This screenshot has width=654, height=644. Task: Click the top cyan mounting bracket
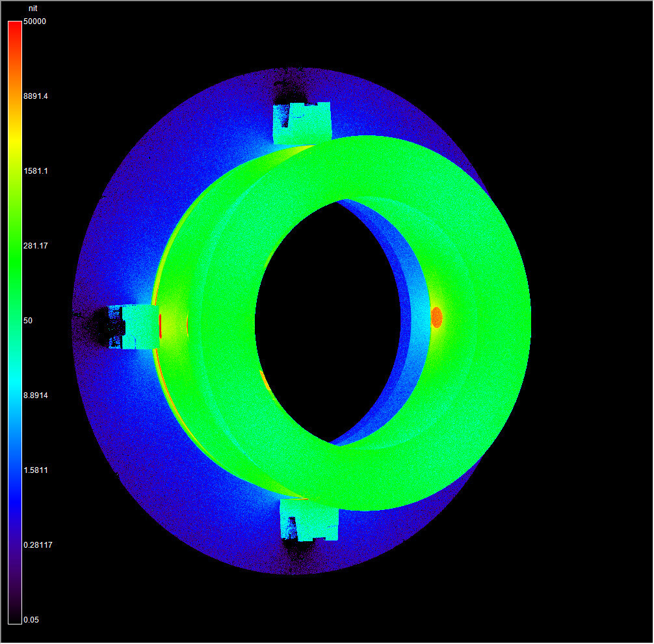point(302,123)
